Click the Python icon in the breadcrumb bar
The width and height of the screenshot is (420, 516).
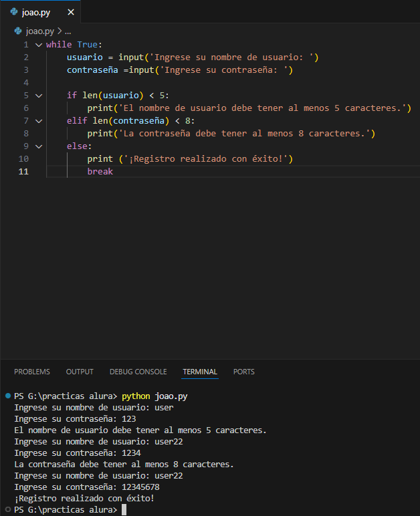coord(17,31)
